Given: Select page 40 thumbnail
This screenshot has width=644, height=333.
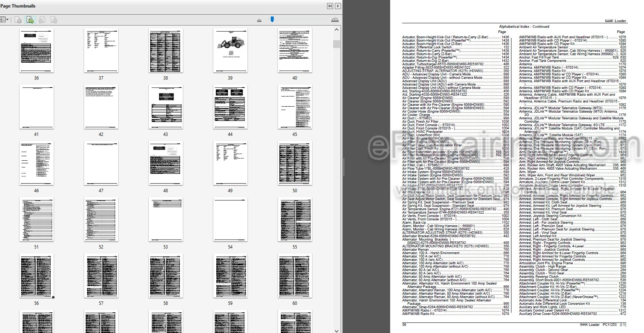Looking at the screenshot, I should [295, 51].
